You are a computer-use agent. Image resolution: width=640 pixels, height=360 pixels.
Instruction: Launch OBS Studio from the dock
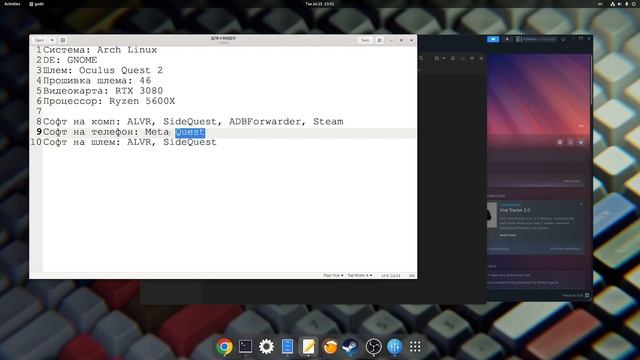click(x=373, y=347)
